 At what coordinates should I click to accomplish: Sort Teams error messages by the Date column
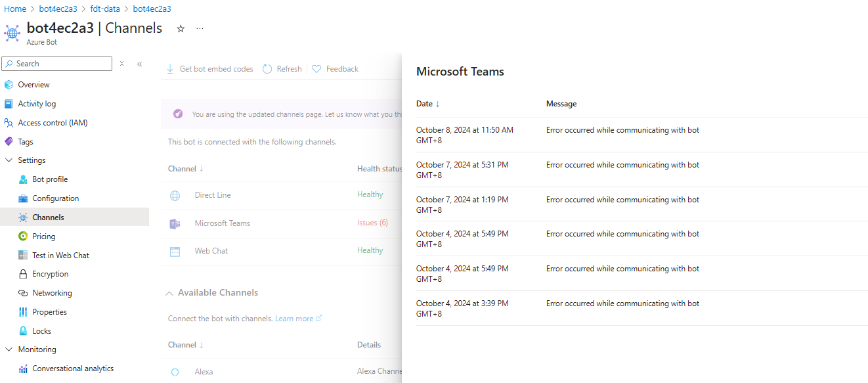[428, 104]
